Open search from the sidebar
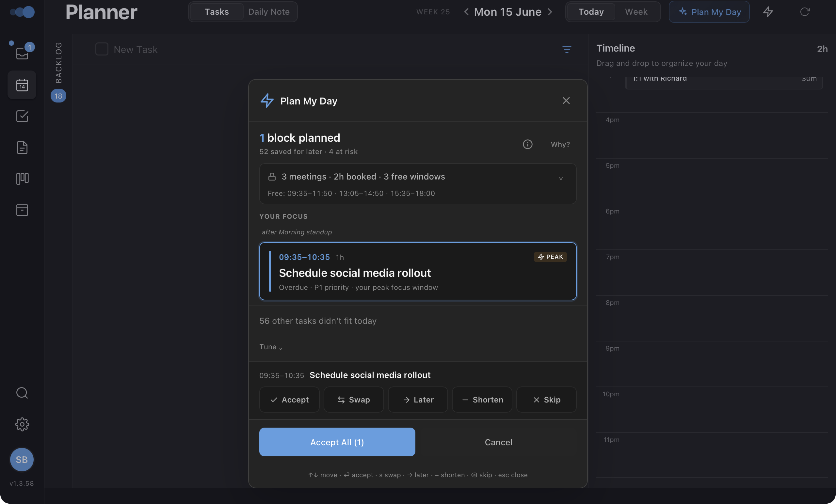This screenshot has width=836, height=504. [22, 393]
